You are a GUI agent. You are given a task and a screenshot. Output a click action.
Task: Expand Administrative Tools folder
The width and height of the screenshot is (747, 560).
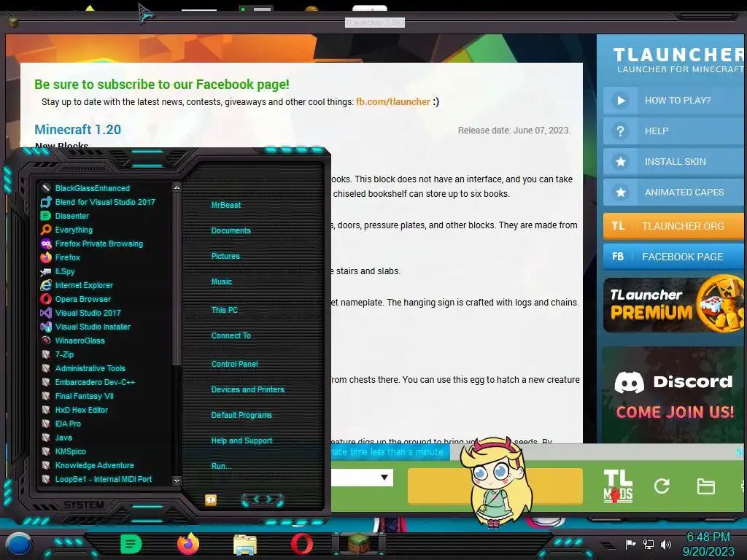(x=83, y=368)
